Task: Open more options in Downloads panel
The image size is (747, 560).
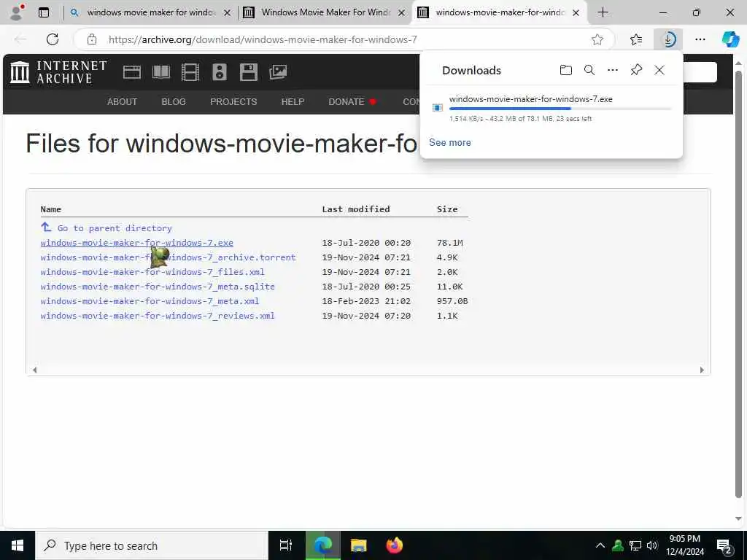Action: pyautogui.click(x=613, y=71)
